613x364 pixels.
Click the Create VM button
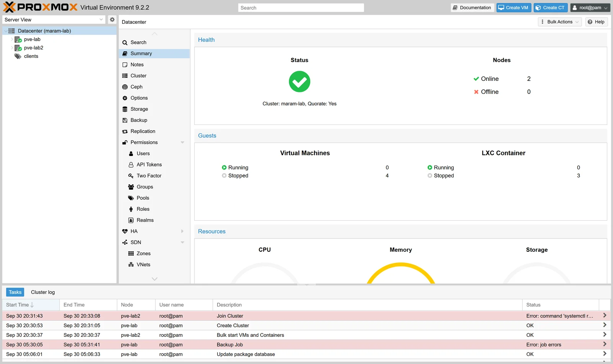tap(513, 8)
